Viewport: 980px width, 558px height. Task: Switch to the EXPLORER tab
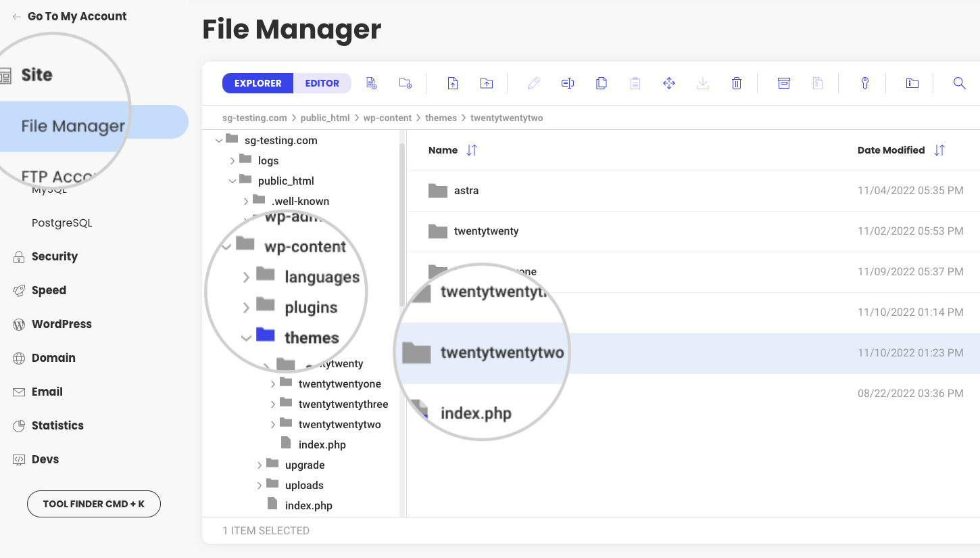[x=258, y=83]
